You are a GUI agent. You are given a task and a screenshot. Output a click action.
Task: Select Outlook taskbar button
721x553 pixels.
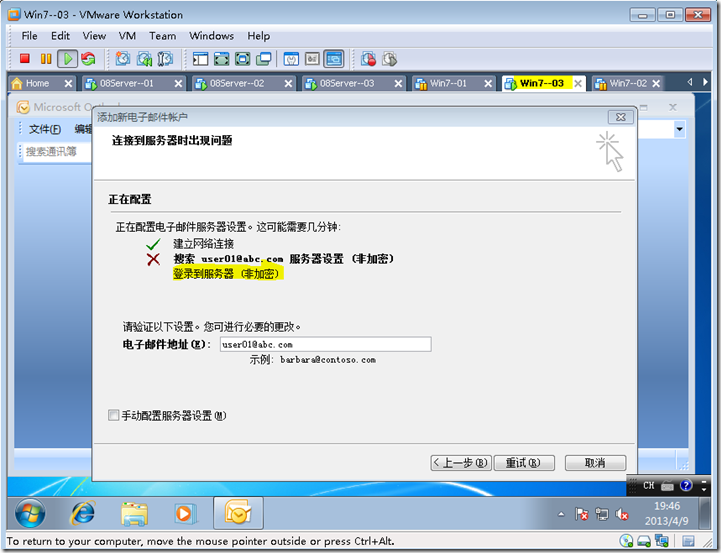[238, 513]
